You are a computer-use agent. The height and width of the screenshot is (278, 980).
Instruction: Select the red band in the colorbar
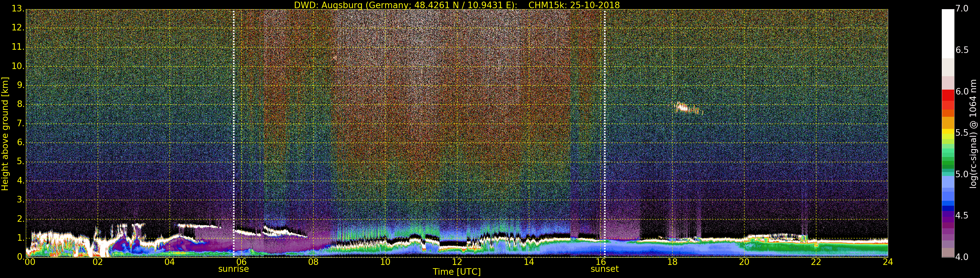pos(948,95)
